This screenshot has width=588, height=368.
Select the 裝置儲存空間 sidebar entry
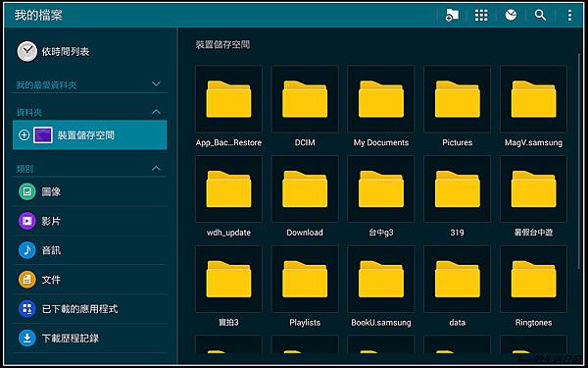pyautogui.click(x=89, y=134)
